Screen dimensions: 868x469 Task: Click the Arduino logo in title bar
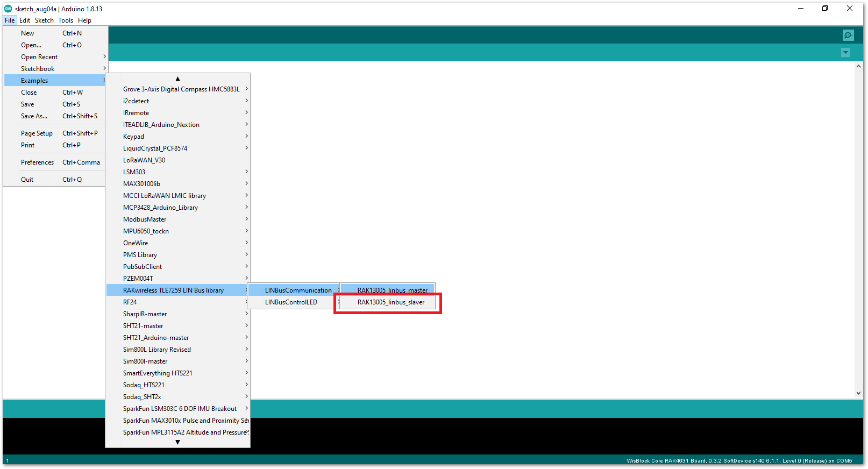(x=8, y=9)
